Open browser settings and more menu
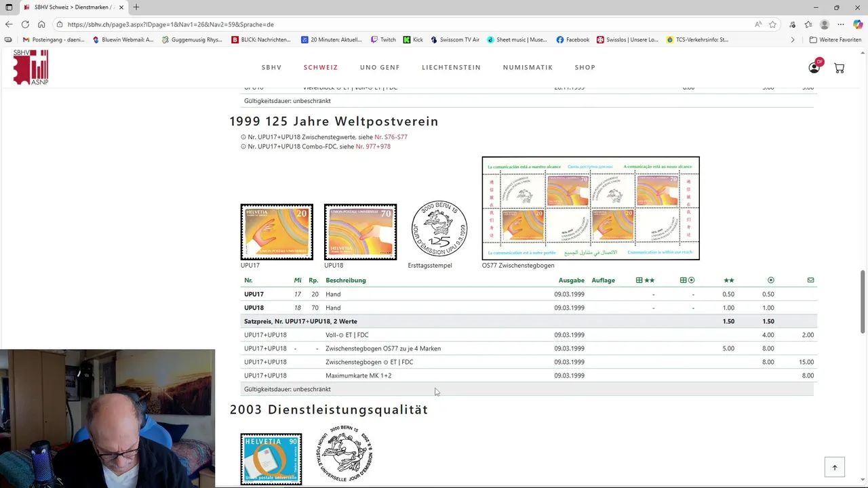The height and width of the screenshot is (488, 868). point(841,24)
